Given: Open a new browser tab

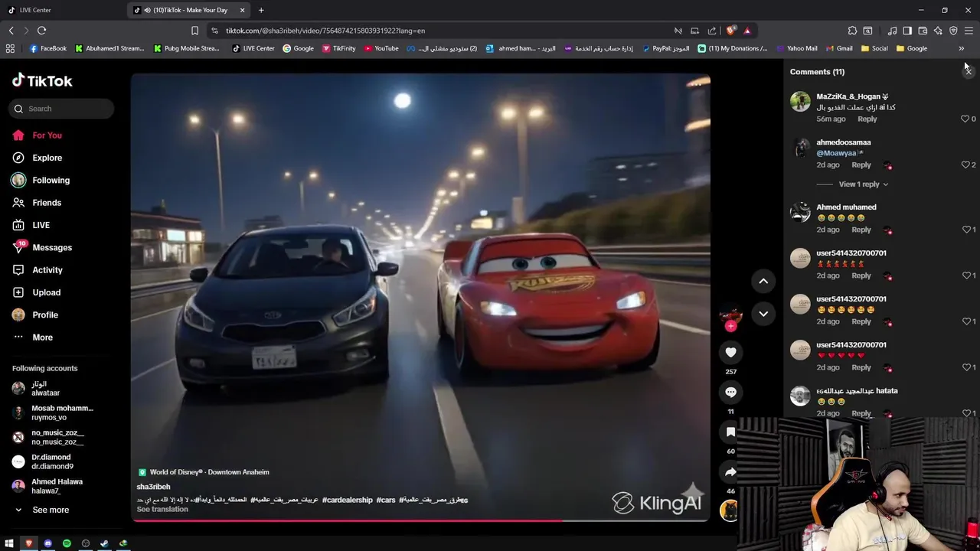Looking at the screenshot, I should click(x=261, y=10).
